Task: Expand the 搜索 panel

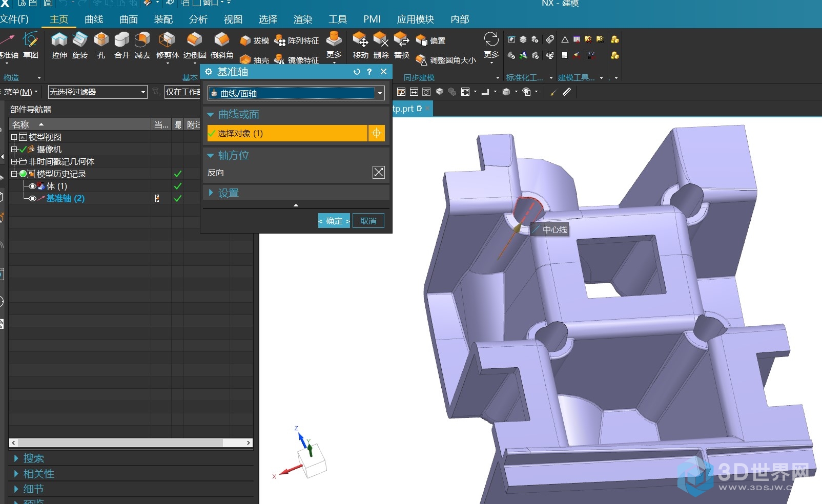Action: (x=16, y=458)
